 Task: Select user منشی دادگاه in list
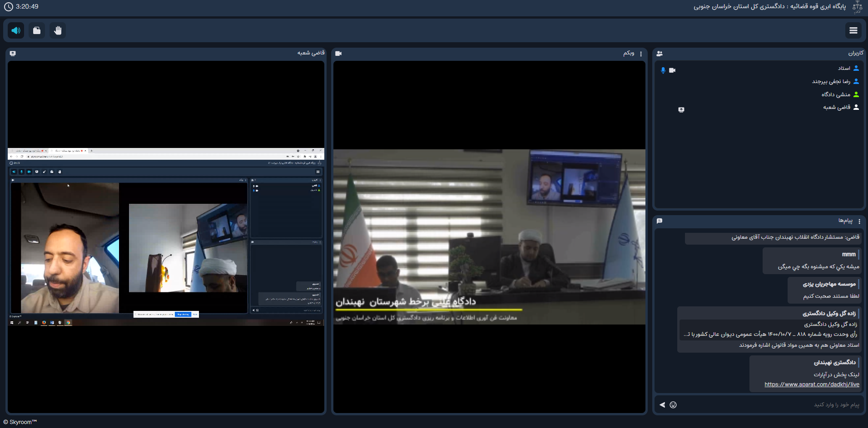coord(835,94)
